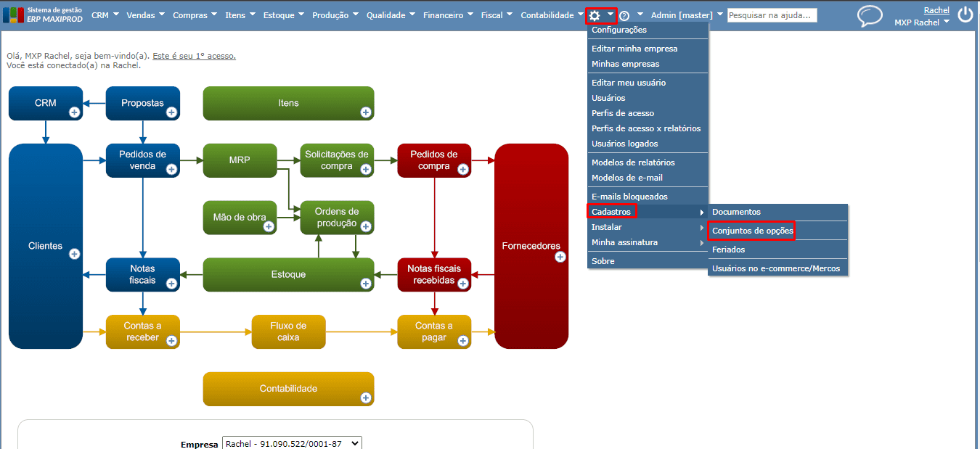Viewport: 980px width, 449px height.
Task: Open Perfis de acesso x relatórios
Action: pos(648,128)
